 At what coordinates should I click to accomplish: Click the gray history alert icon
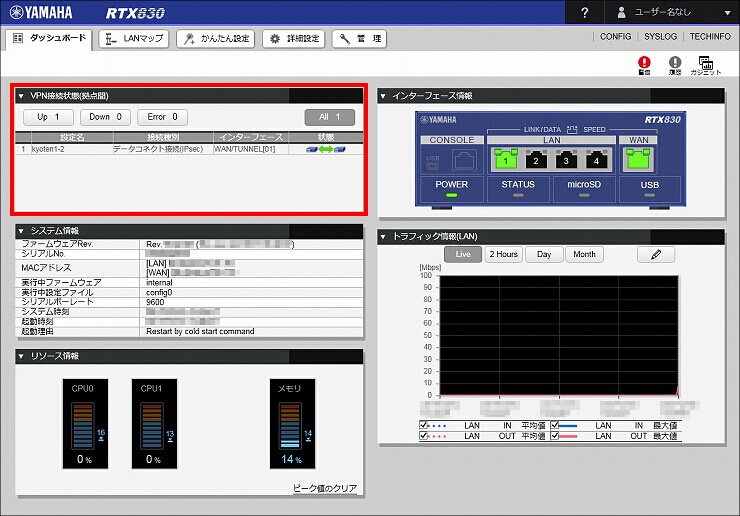coord(675,65)
